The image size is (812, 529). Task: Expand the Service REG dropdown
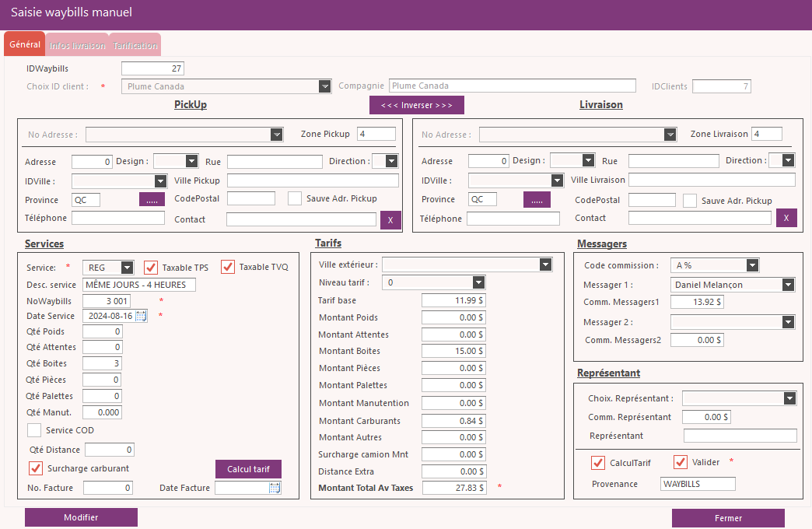pos(128,268)
